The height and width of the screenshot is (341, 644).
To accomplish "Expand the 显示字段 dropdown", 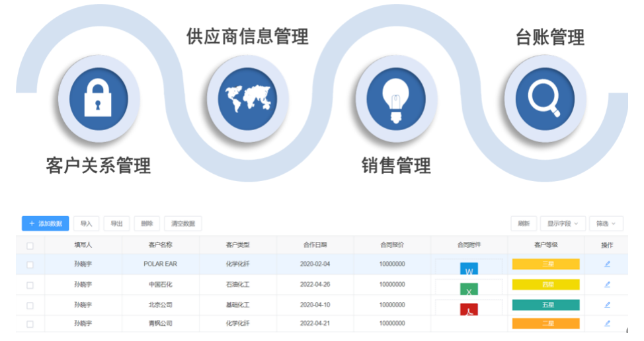I will coord(563,223).
